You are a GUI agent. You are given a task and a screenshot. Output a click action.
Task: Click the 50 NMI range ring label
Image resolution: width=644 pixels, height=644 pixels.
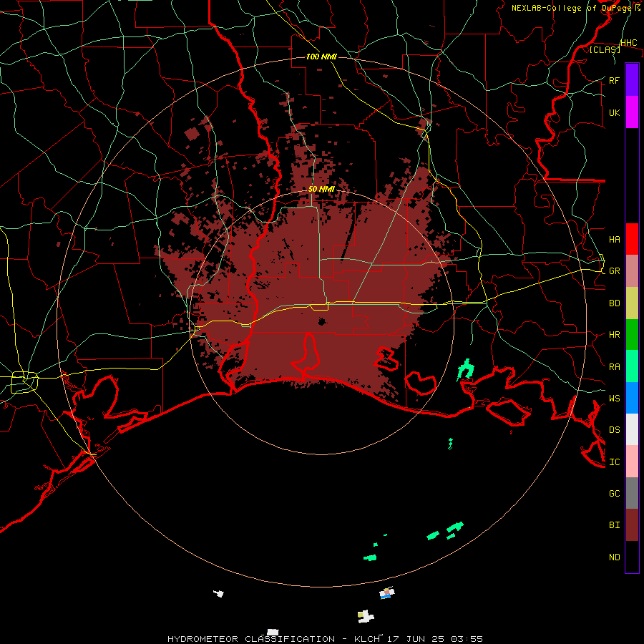coord(321,189)
